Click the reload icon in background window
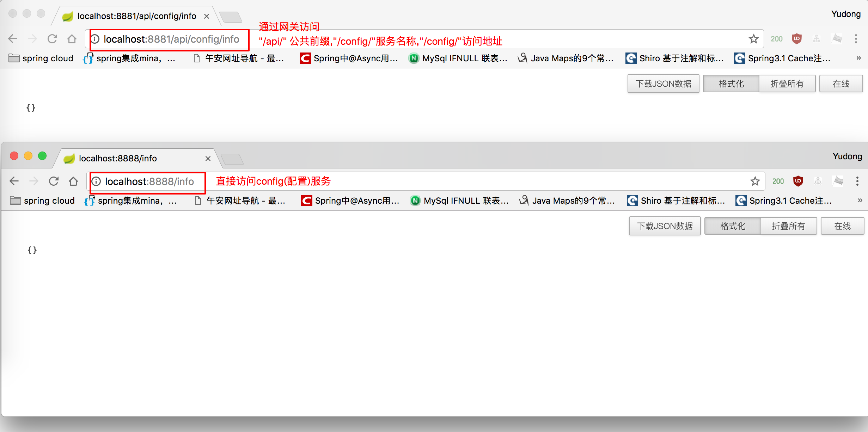Screen dimensions: 868x432 (x=52, y=39)
